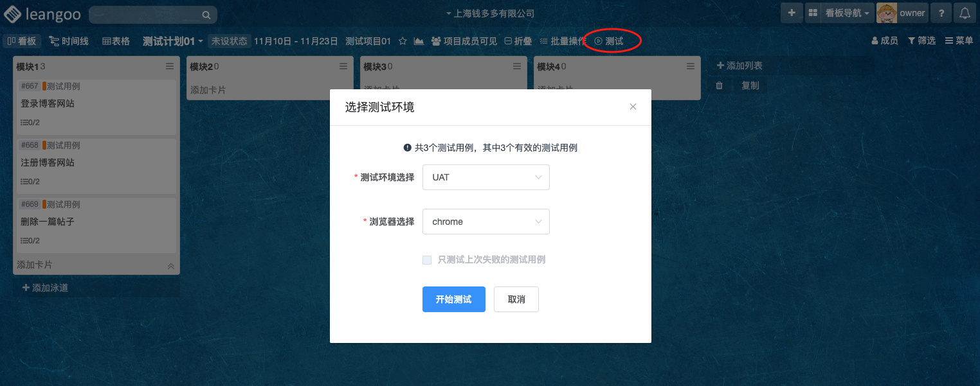Toggle 折叠 to collapse cards
Viewport: 980px width, 386px height.
(x=518, y=41)
